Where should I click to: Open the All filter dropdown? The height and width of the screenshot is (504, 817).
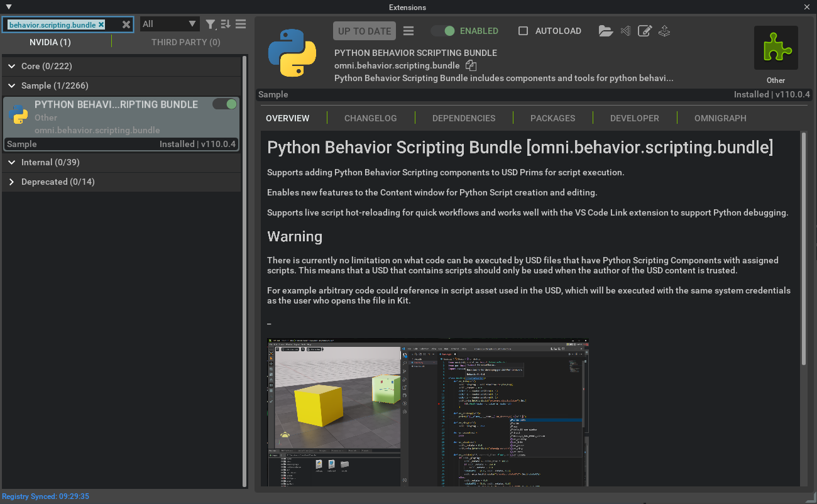169,23
